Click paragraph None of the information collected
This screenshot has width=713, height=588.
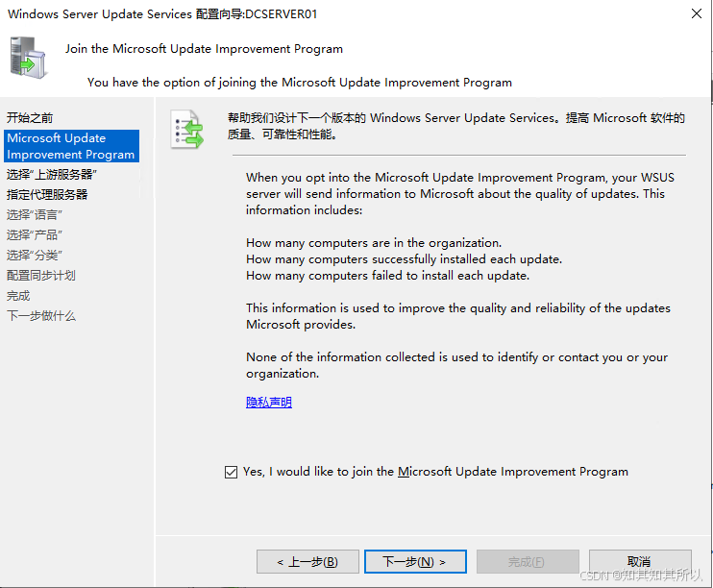(x=457, y=365)
